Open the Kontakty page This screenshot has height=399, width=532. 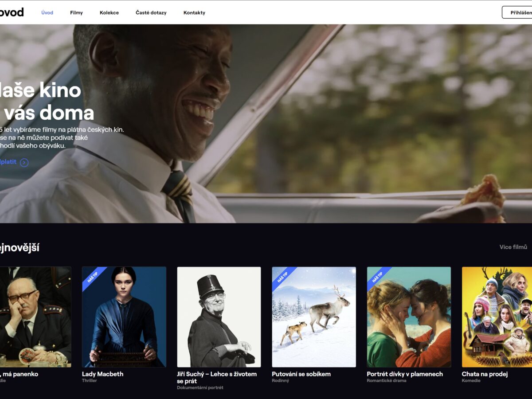(x=193, y=12)
